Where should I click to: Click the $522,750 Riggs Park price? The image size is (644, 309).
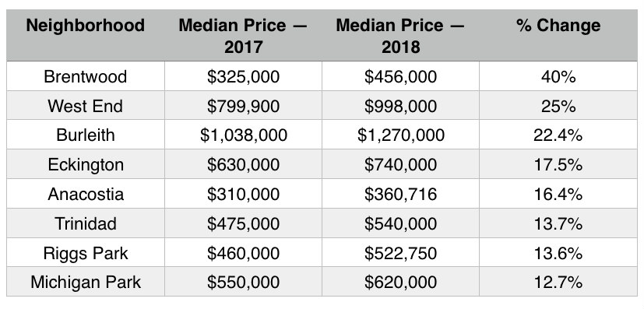(x=400, y=253)
